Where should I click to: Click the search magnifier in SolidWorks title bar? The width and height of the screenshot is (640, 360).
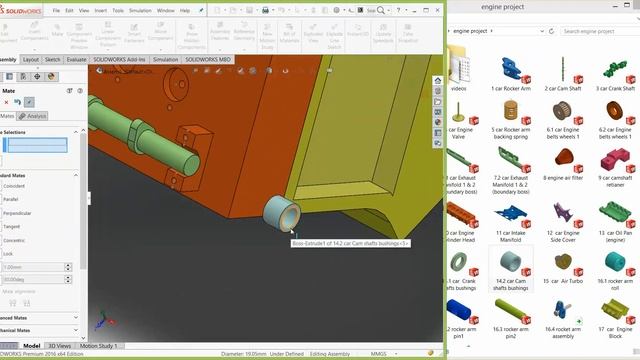tap(381, 10)
